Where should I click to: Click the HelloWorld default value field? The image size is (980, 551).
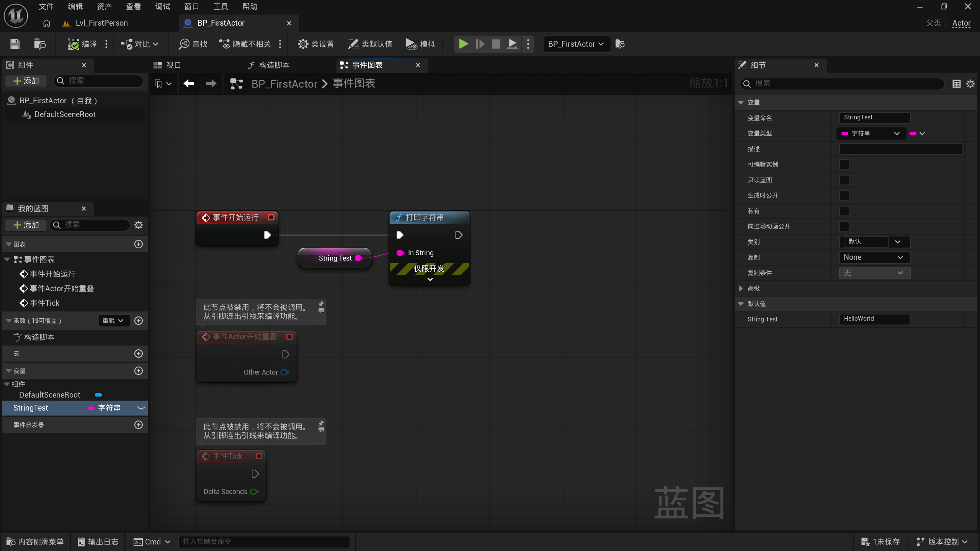point(874,319)
